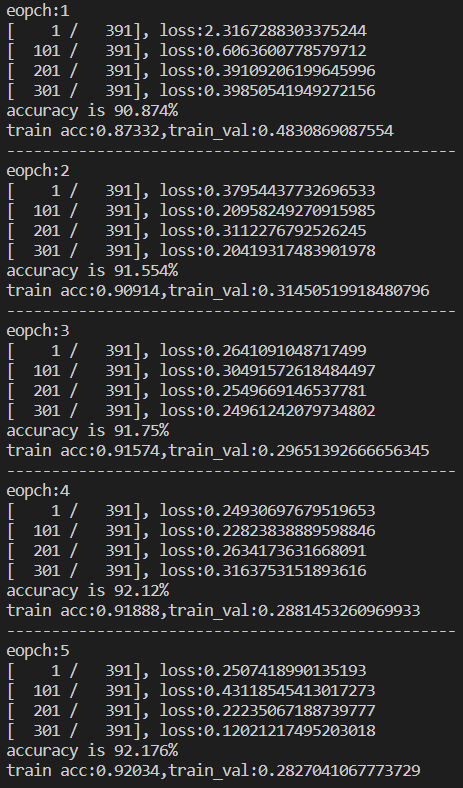
Task: Click the eopch:2 header line
Action: coord(38,170)
